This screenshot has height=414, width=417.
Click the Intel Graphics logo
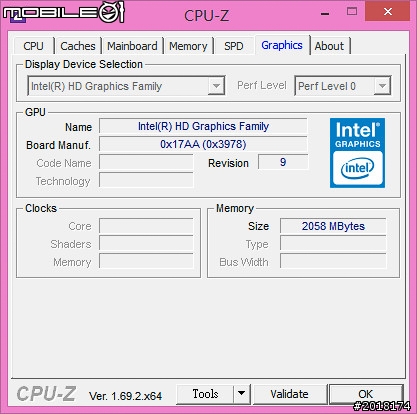point(357,153)
